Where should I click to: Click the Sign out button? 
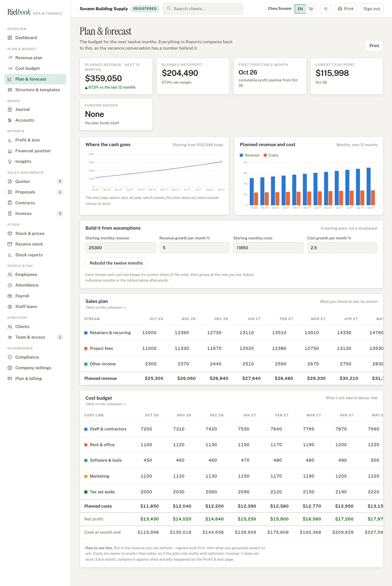click(x=372, y=9)
